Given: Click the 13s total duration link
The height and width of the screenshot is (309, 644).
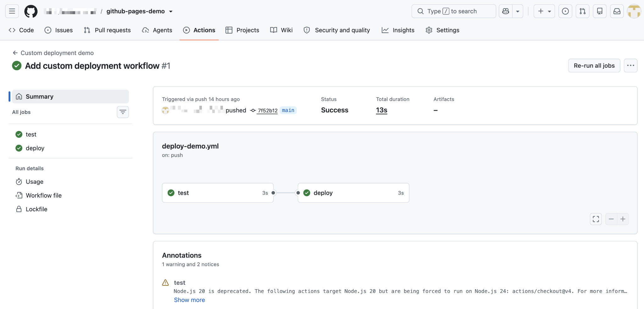Looking at the screenshot, I should pos(381,110).
